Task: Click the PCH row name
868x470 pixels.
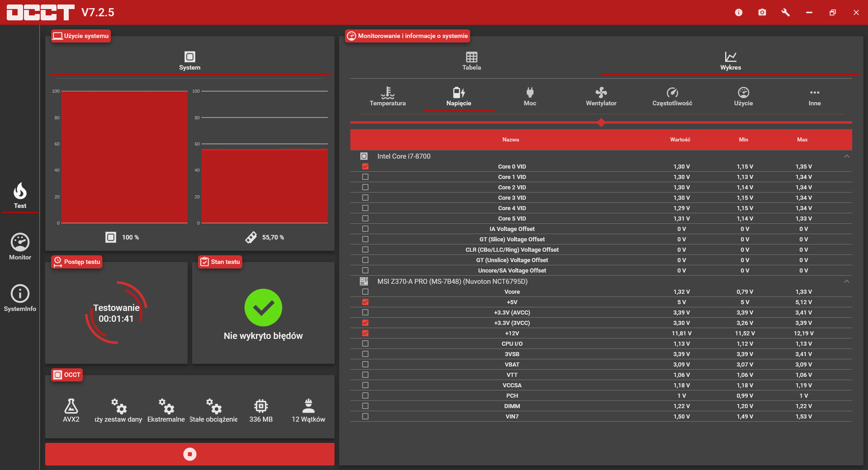Action: coord(512,395)
